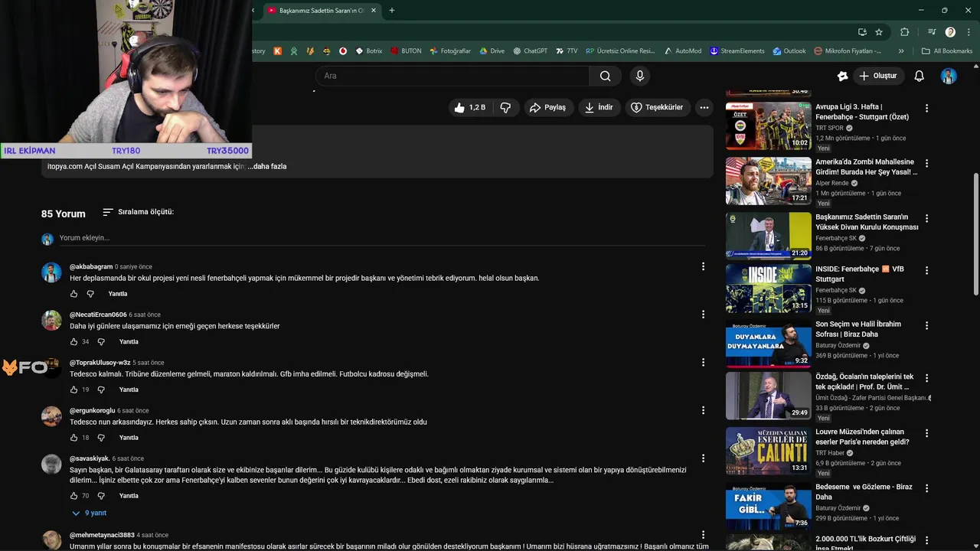Dislike akbabagram's comment

tap(90, 294)
